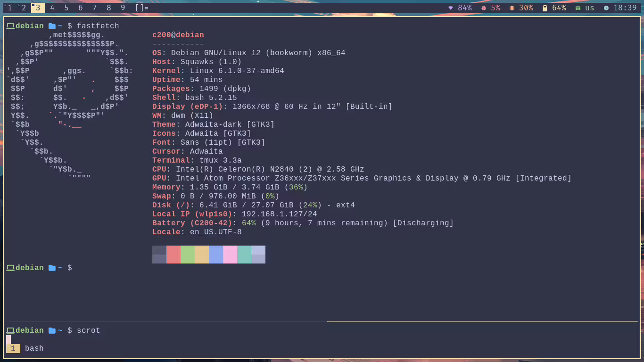The width and height of the screenshot is (644, 362).
Task: Click the red color swatch in the palette
Action: click(x=173, y=255)
